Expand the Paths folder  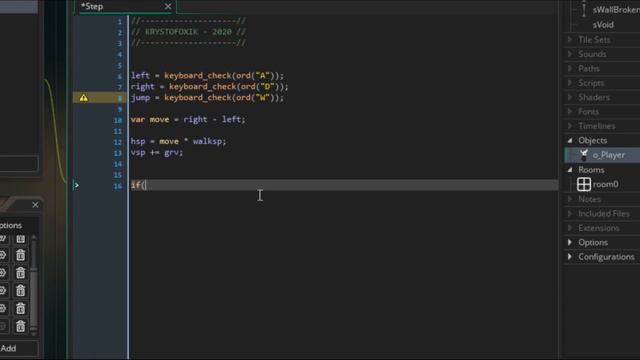tap(570, 69)
